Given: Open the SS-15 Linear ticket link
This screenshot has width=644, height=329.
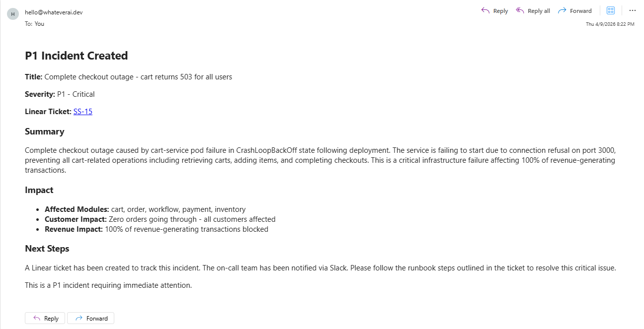Looking at the screenshot, I should 83,112.
